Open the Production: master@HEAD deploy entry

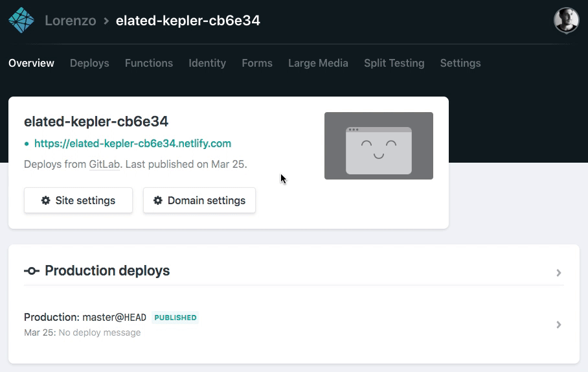(x=294, y=325)
